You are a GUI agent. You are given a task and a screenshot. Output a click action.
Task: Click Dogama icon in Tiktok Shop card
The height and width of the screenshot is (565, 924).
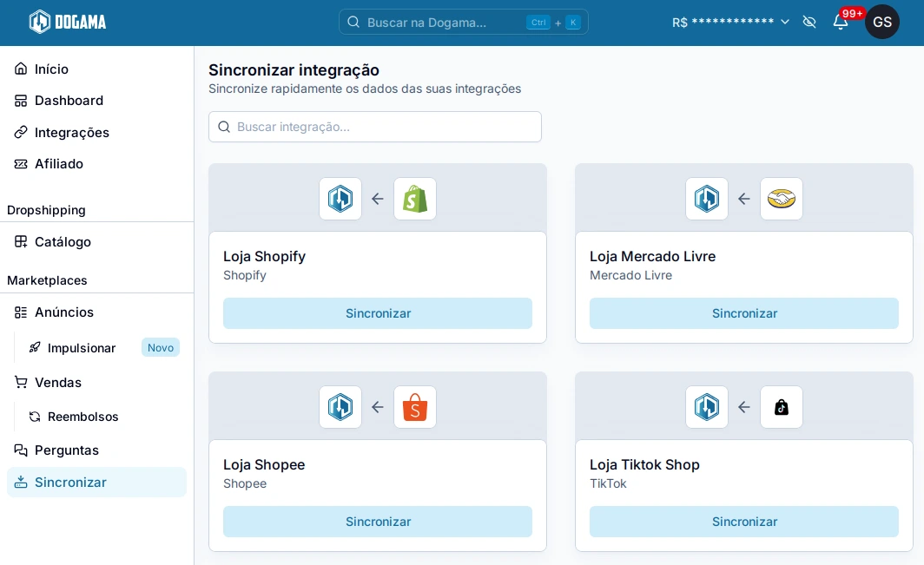[x=707, y=407]
